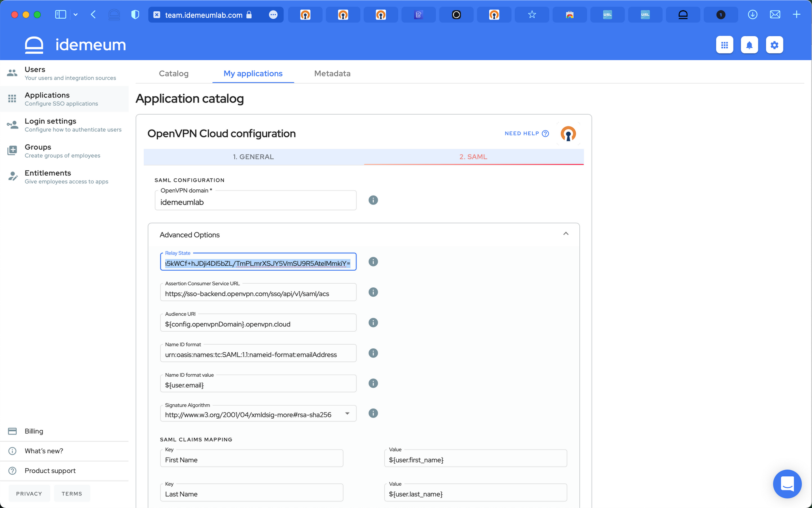The height and width of the screenshot is (508, 812).
Task: Click the emailAddress Name ID format input field
Action: coord(258,354)
